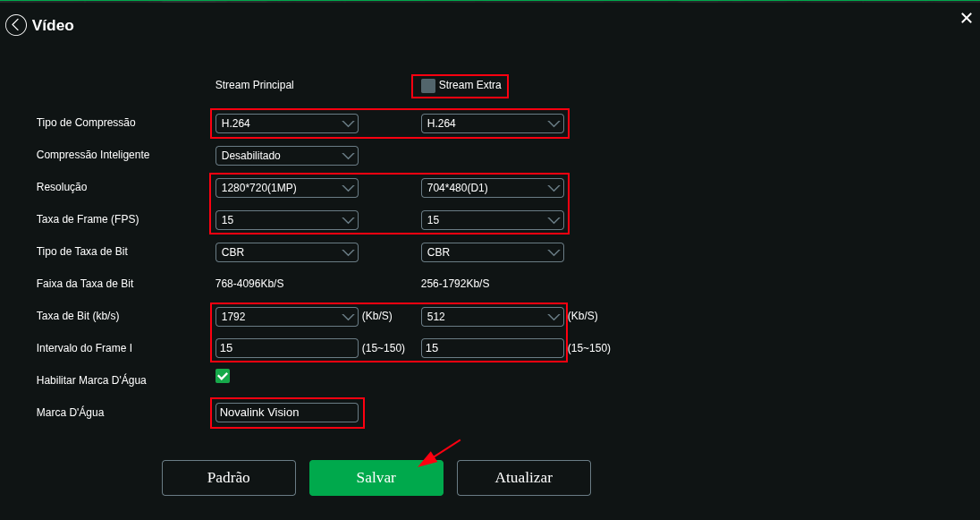The width and height of the screenshot is (980, 520).
Task: Click main stream Intervalo do Frame I field
Action: point(286,348)
